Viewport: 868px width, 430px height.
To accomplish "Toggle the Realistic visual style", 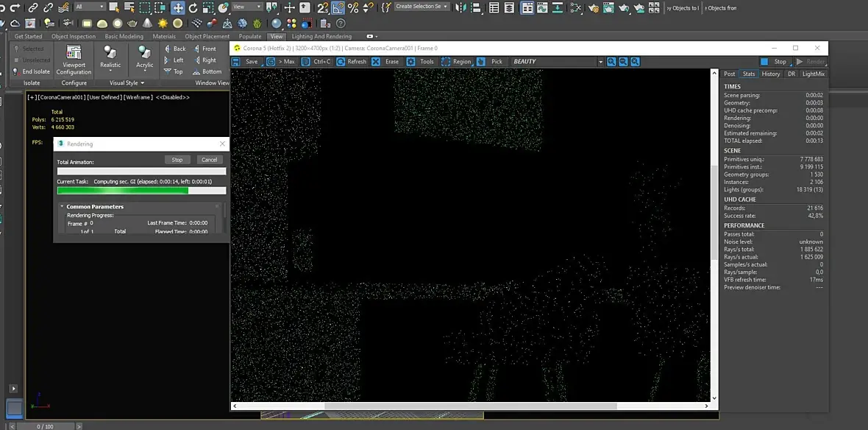I will click(x=110, y=57).
